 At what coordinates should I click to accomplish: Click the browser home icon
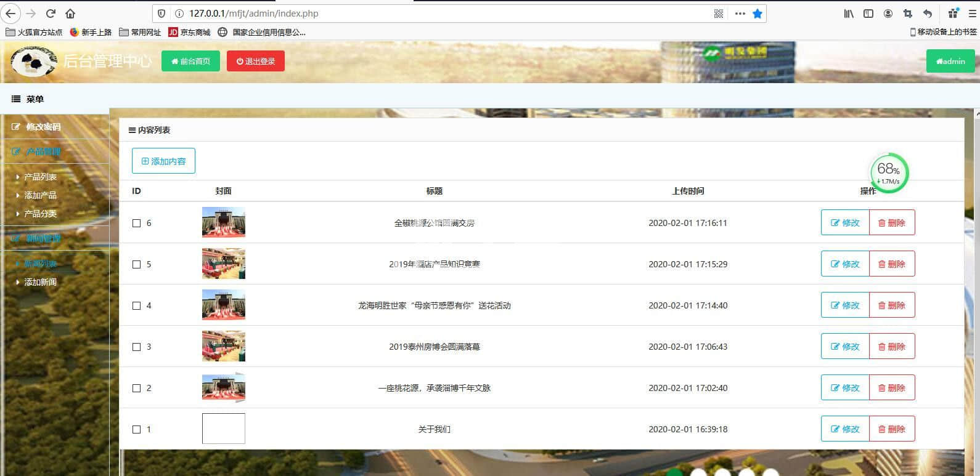click(70, 14)
